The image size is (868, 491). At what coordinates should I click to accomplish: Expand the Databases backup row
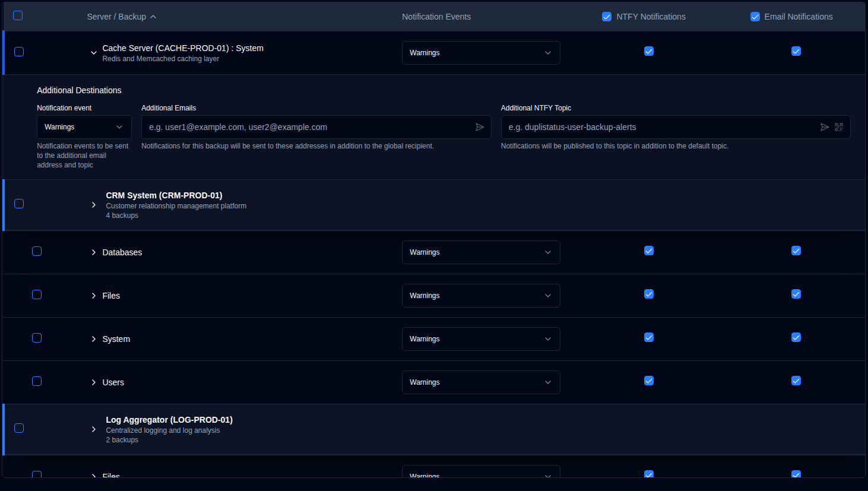pos(94,252)
